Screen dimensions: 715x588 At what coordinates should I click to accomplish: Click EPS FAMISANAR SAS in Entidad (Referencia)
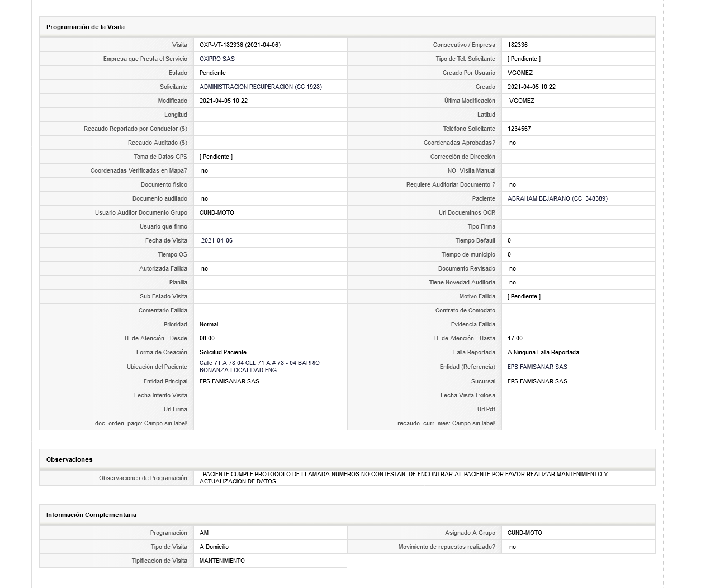[537, 367]
